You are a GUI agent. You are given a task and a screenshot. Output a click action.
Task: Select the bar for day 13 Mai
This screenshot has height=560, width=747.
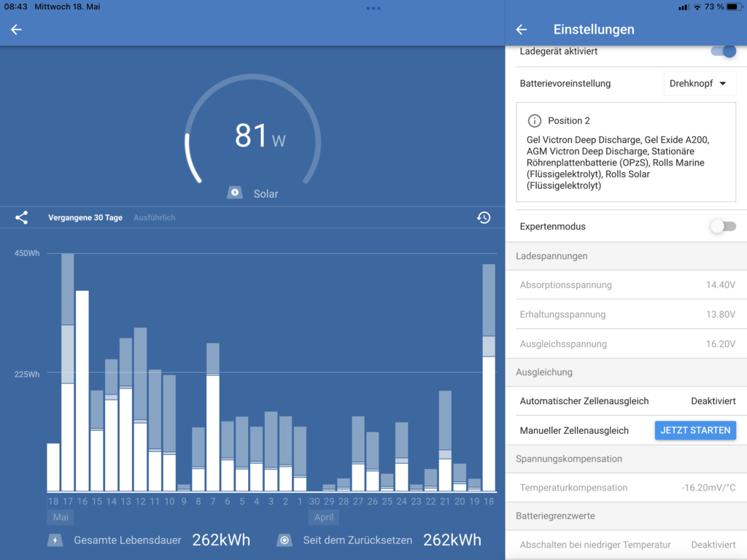point(125,414)
